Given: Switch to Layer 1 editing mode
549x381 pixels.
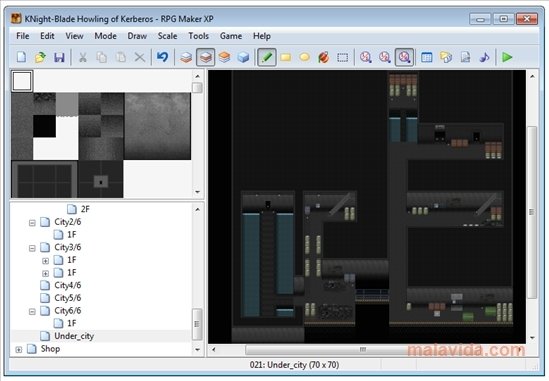Looking at the screenshot, I should [x=186, y=57].
